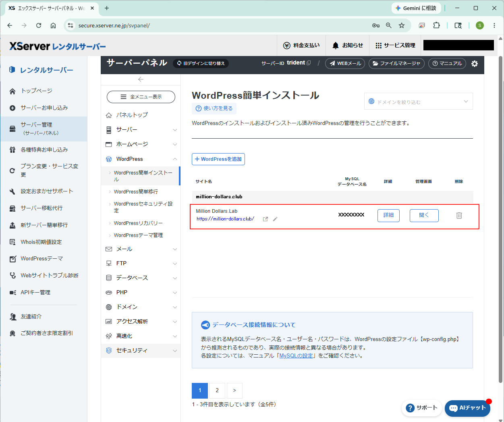Bookmark this page with star icon
This screenshot has height=422, width=504.
click(x=402, y=25)
